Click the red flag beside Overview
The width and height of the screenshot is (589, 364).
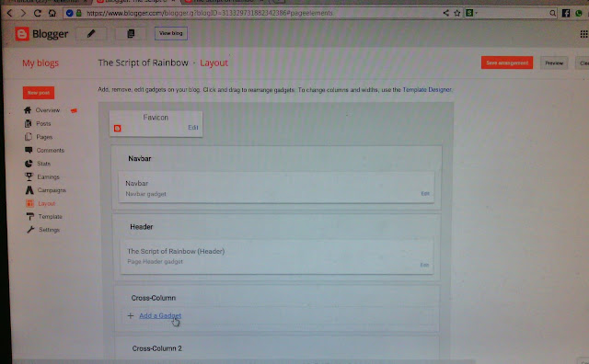[74, 110]
